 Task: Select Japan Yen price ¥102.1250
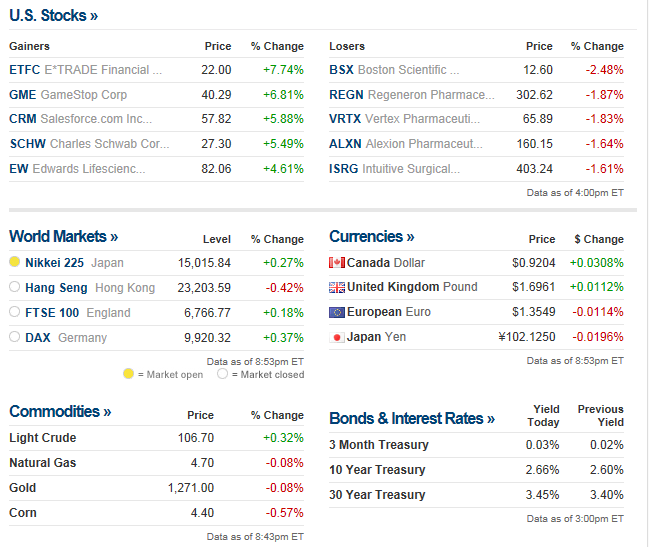click(526, 337)
